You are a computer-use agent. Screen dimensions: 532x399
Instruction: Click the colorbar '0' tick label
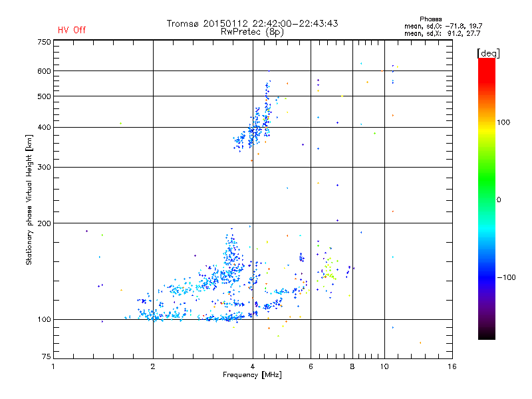[x=498, y=200]
